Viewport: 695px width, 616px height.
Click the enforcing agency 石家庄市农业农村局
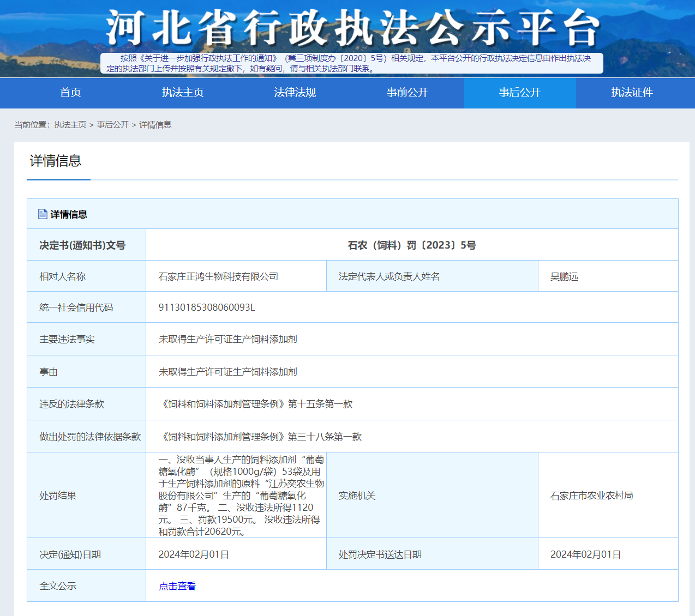(591, 496)
